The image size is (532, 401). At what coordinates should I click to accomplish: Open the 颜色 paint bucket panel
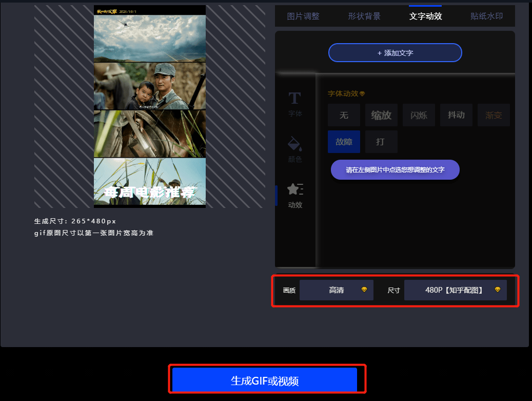pos(295,144)
